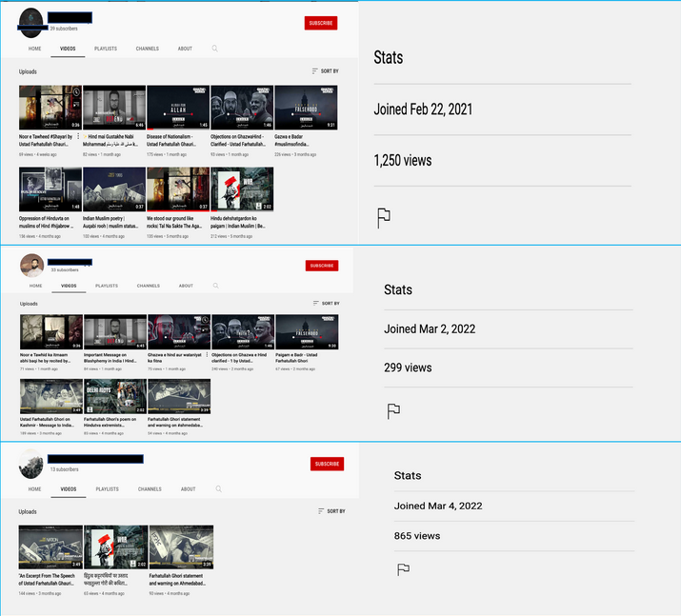Click the flag icon below 865 views
This screenshot has width=681, height=616.
[403, 569]
